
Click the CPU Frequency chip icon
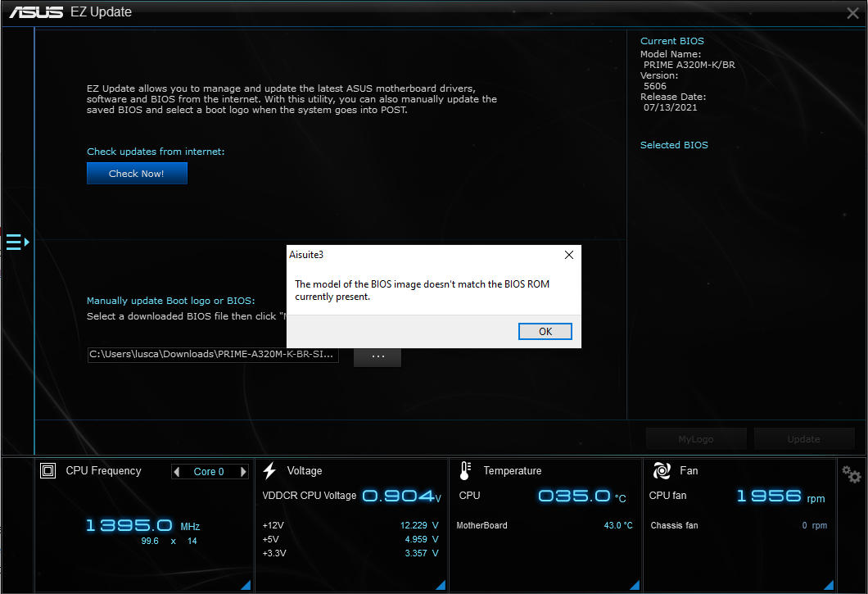click(48, 471)
